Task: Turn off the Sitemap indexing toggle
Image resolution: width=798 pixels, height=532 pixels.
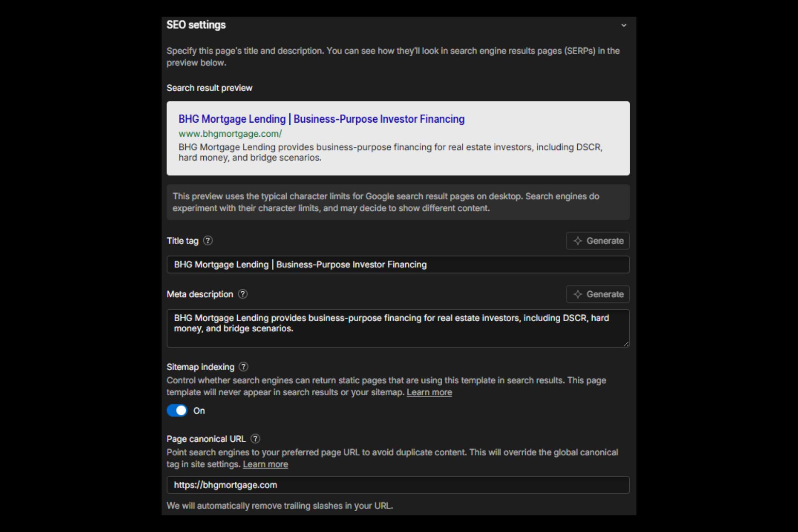Action: coord(177,411)
